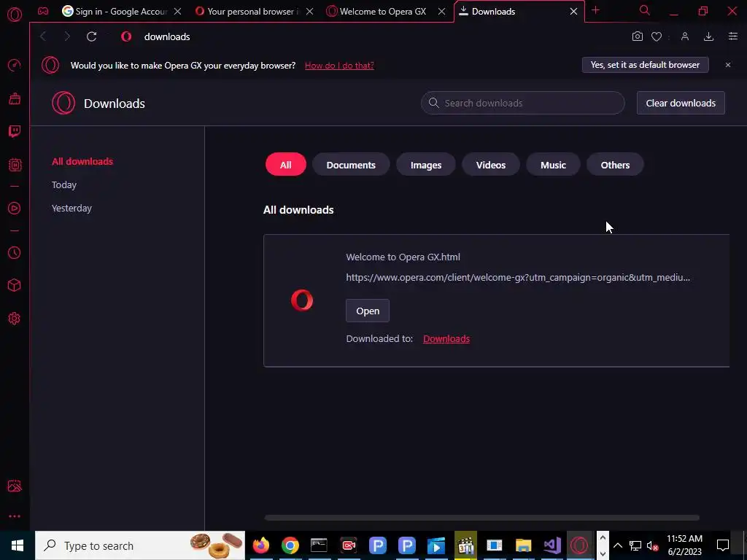Click the Welcome to Opera GX.html filename
The height and width of the screenshot is (560, 747).
click(x=403, y=257)
